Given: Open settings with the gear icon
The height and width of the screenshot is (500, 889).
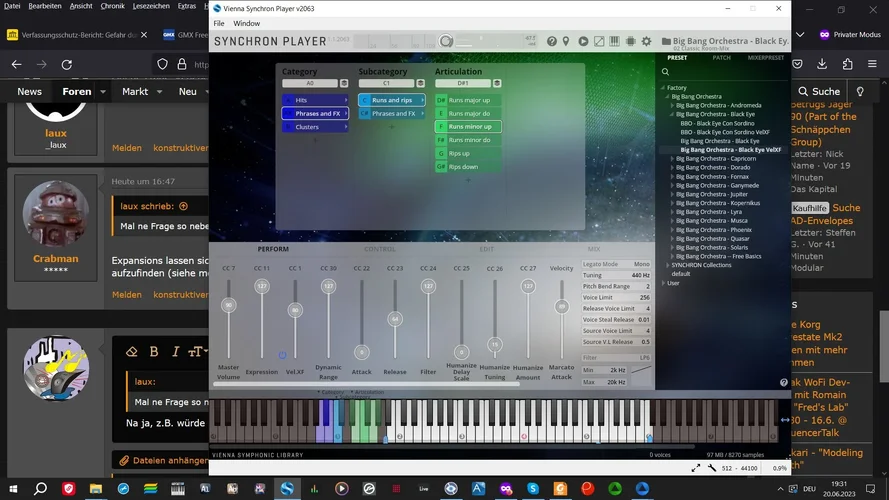Looking at the screenshot, I should tap(646, 42).
